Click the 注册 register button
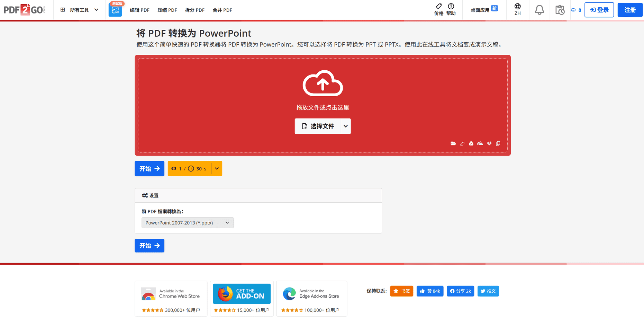The image size is (644, 318). click(630, 10)
